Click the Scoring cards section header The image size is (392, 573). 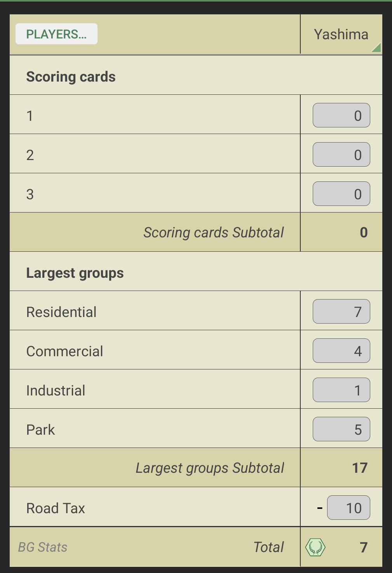coord(71,77)
